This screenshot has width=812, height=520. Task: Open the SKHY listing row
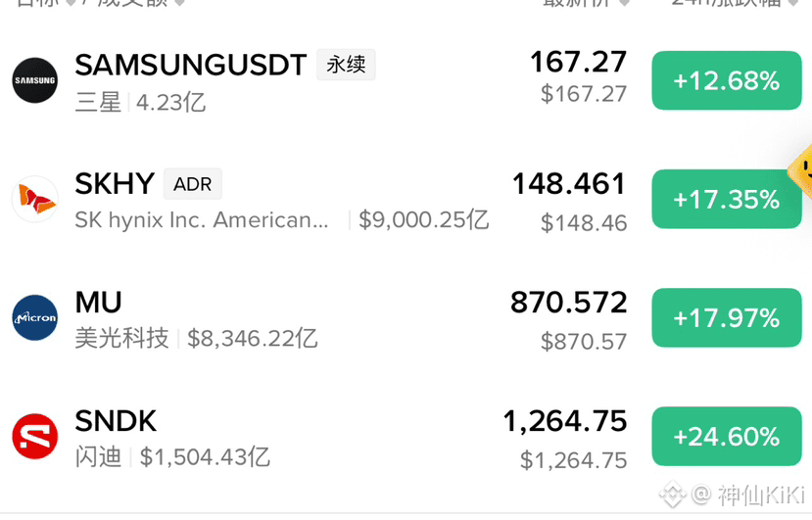[x=406, y=199]
